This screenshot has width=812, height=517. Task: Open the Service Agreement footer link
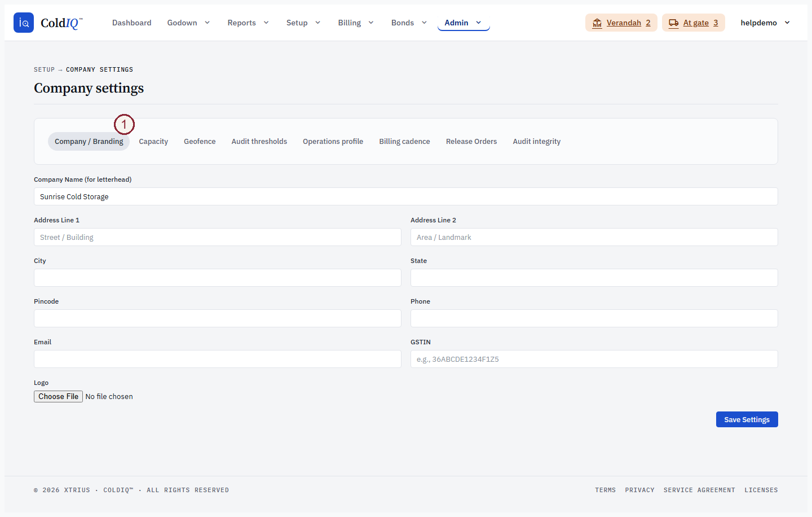[x=699, y=490]
